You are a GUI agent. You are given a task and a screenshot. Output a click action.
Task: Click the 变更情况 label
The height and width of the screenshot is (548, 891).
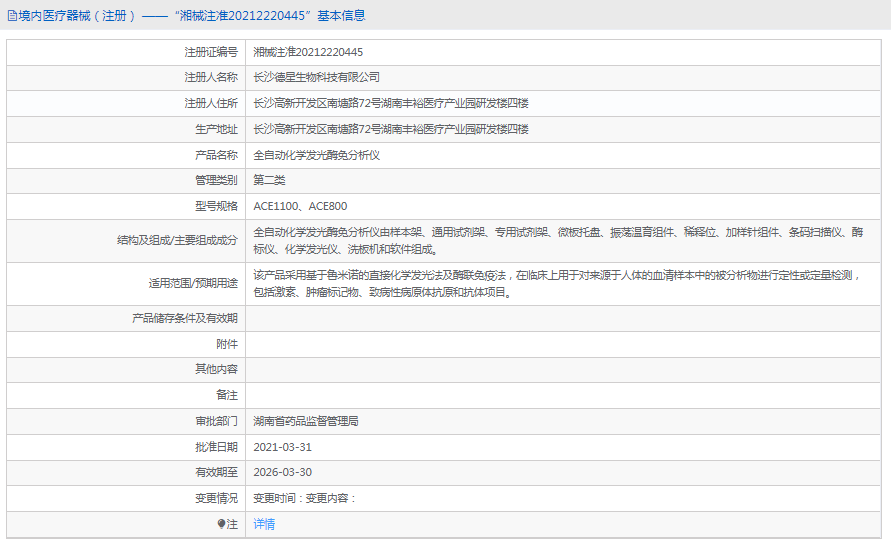tap(216, 499)
